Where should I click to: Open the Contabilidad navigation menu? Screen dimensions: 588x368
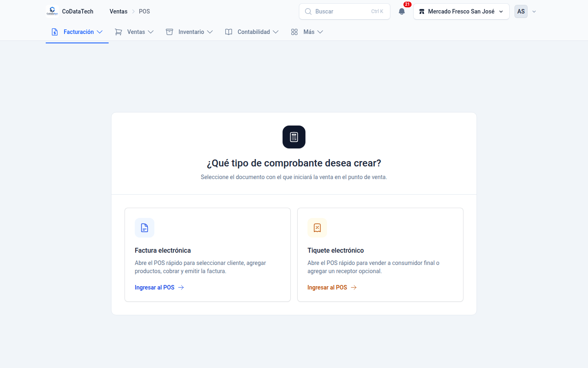(x=252, y=32)
